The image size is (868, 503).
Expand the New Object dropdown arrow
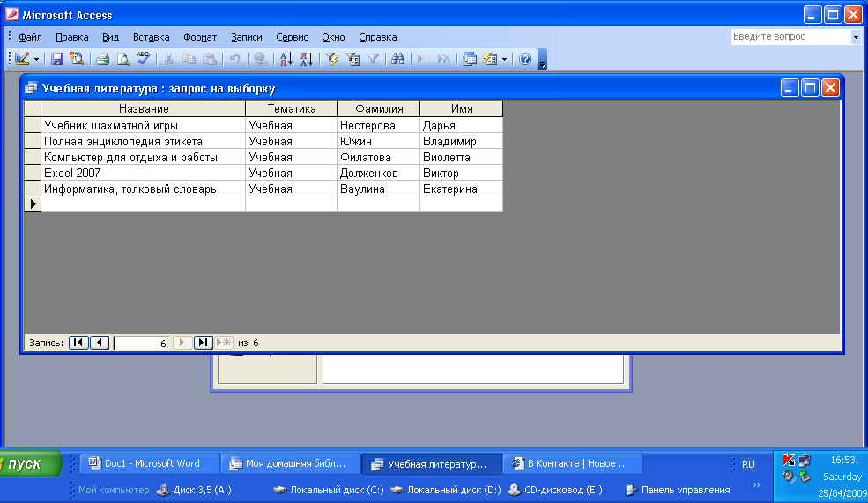click(504, 59)
